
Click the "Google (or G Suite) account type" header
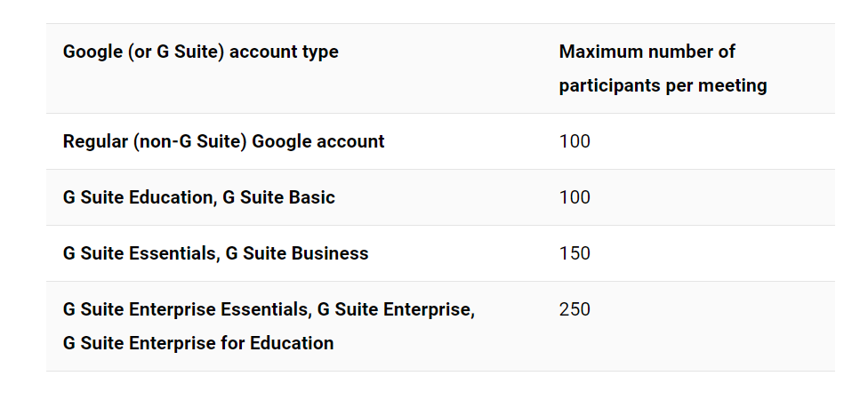[200, 52]
